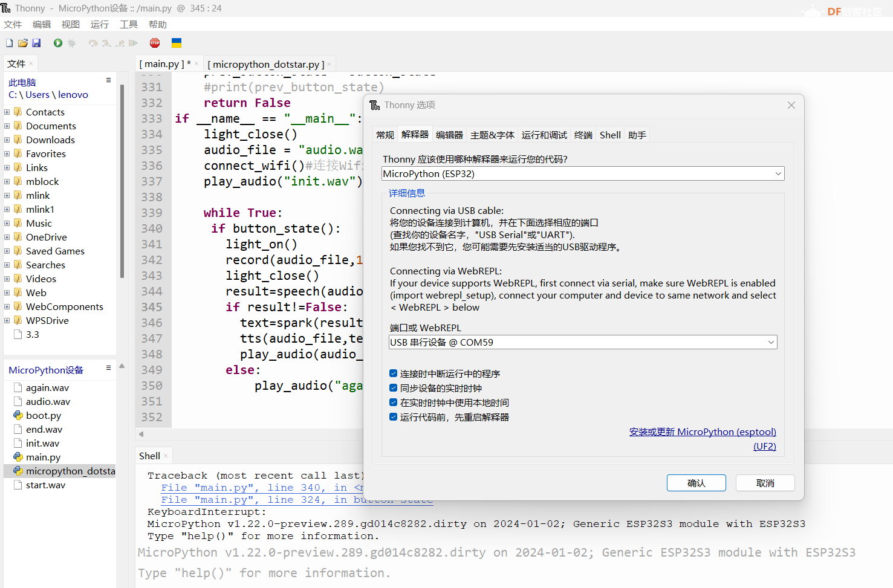Click the Step into toolbar icon
Screen dimensions: 893x588
[x=106, y=43]
